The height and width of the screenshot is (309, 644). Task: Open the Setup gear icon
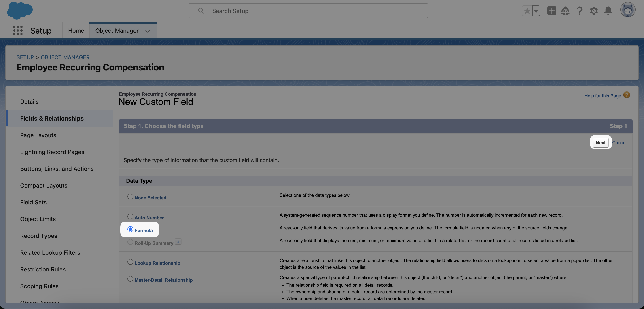(594, 11)
